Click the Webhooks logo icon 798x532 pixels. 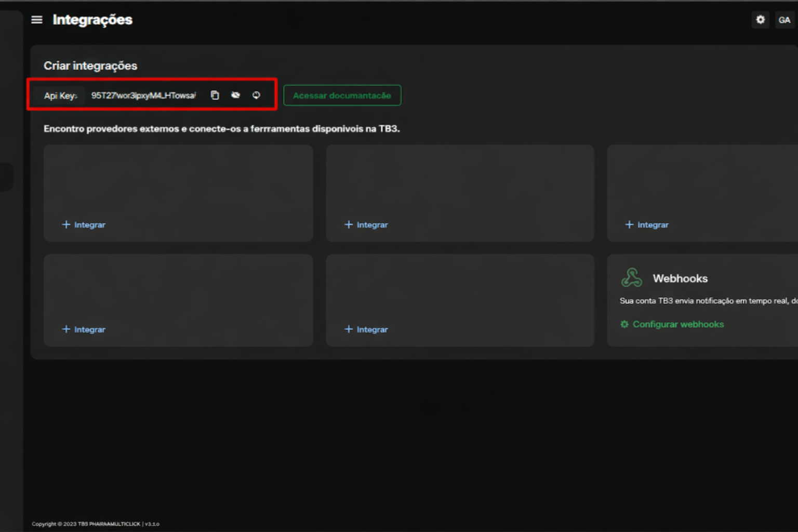pyautogui.click(x=632, y=278)
